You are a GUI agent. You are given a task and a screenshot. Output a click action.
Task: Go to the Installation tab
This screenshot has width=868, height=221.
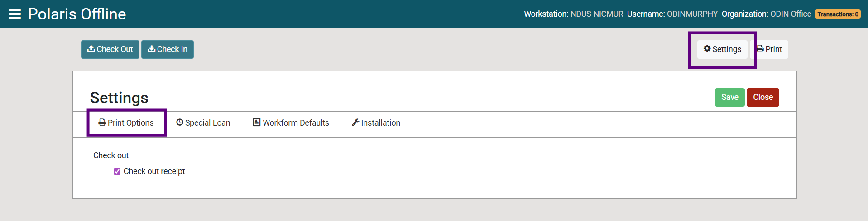tap(376, 123)
